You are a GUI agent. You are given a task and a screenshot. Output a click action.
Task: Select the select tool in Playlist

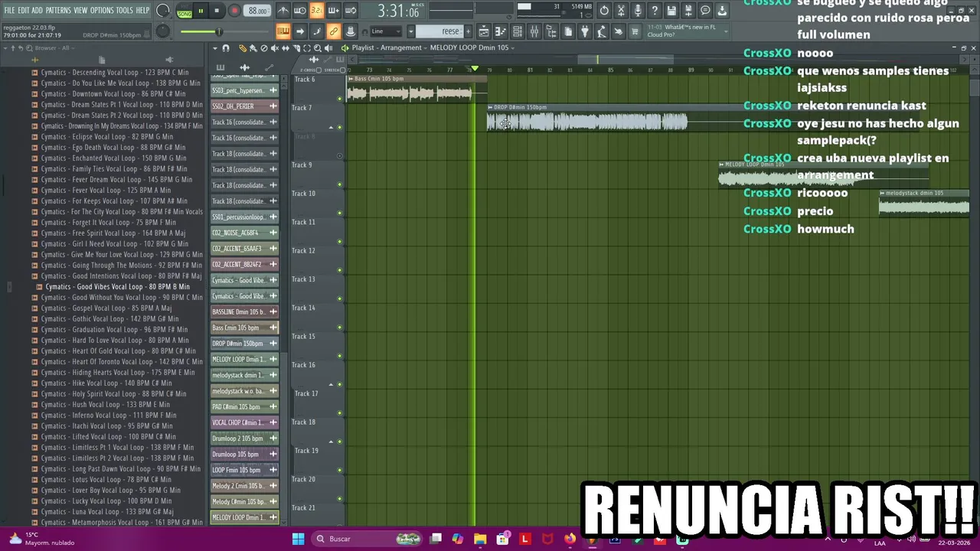306,47
